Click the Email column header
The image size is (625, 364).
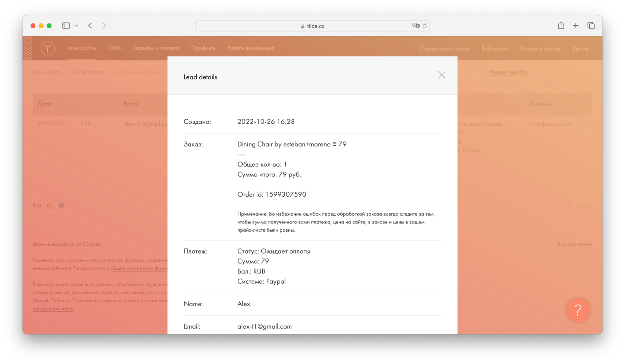(x=131, y=104)
